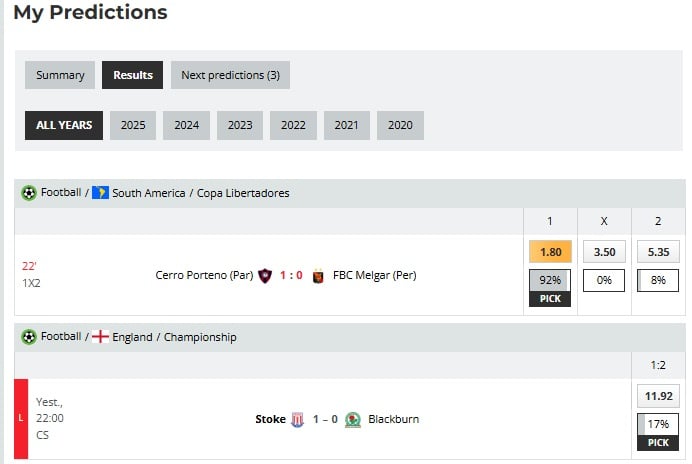Click the FBC Melgar team crest
Image resolution: width=692 pixels, height=464 pixels.
pyautogui.click(x=318, y=275)
